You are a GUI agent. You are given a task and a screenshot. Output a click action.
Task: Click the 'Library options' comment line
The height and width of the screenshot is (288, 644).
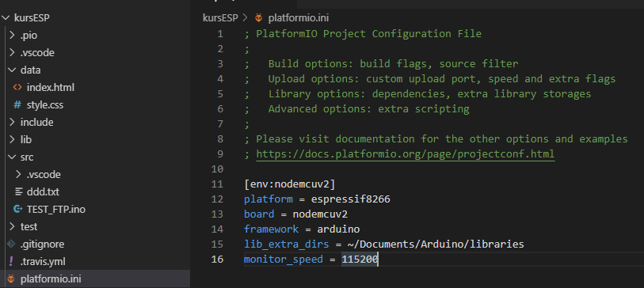[x=417, y=94]
